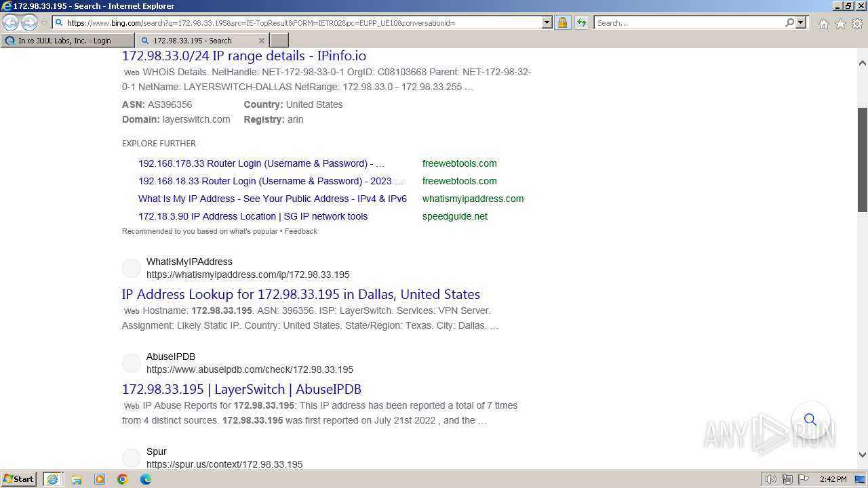
Task: Click the floating Bing search magnifier button
Action: (810, 420)
